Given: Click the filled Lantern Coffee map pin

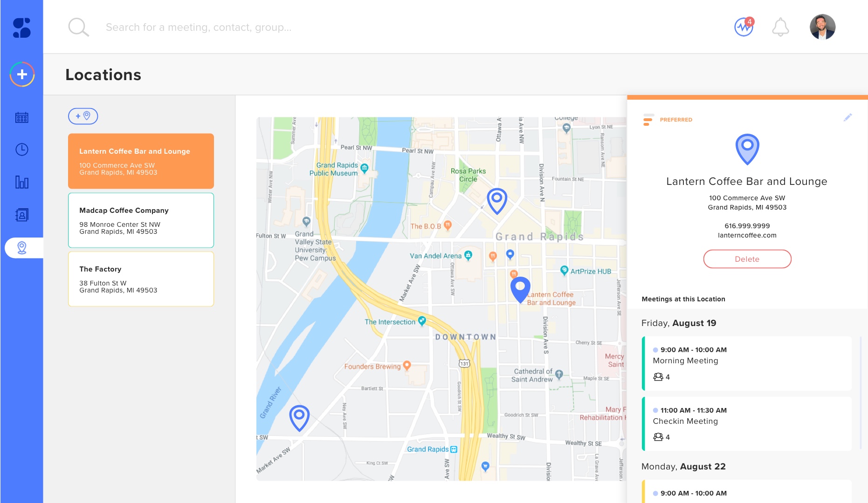Looking at the screenshot, I should [520, 290].
